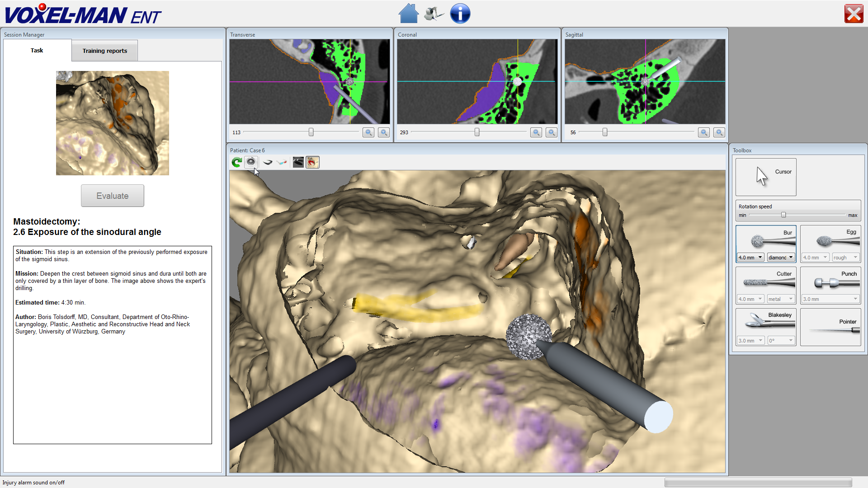Click the Rotation speed slider handle
868x488 pixels.
[783, 215]
